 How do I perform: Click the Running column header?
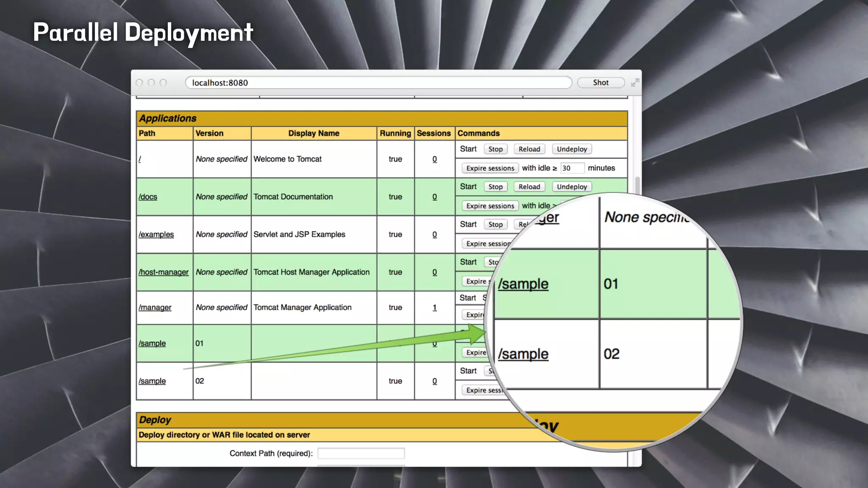395,133
